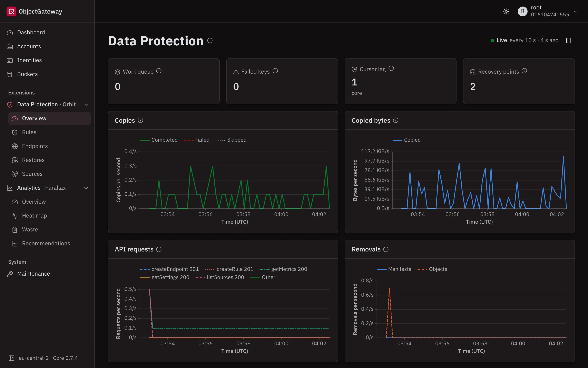This screenshot has height=368, width=588.
Task: Click info icon beside Copied bytes title
Action: tap(395, 120)
